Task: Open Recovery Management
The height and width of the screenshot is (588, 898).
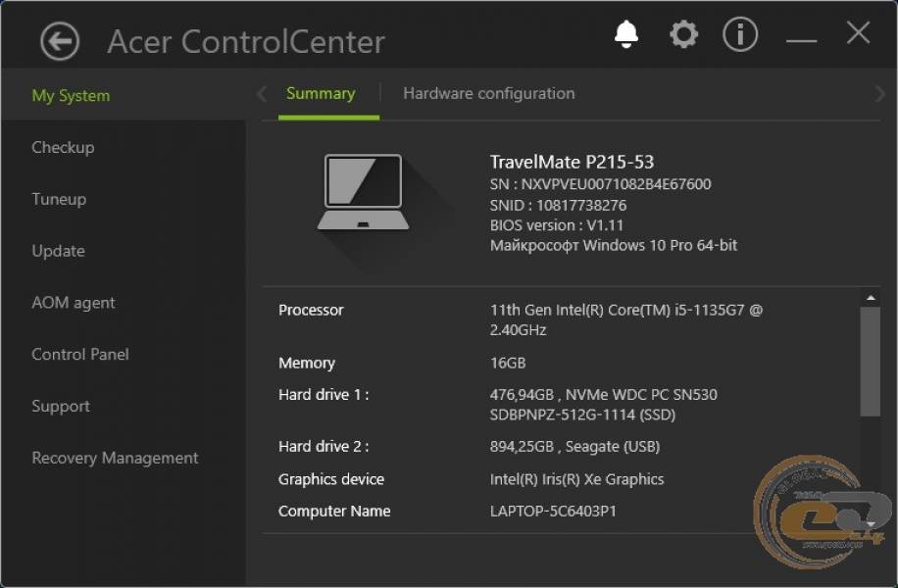Action: point(115,458)
